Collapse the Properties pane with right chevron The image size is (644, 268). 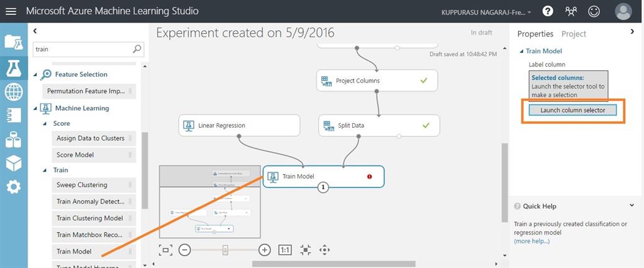pos(632,31)
